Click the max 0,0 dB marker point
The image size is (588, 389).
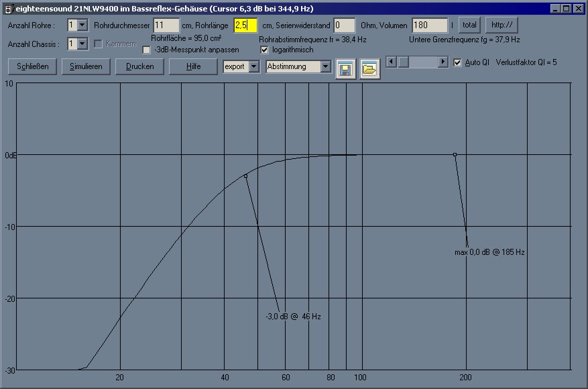tap(455, 154)
